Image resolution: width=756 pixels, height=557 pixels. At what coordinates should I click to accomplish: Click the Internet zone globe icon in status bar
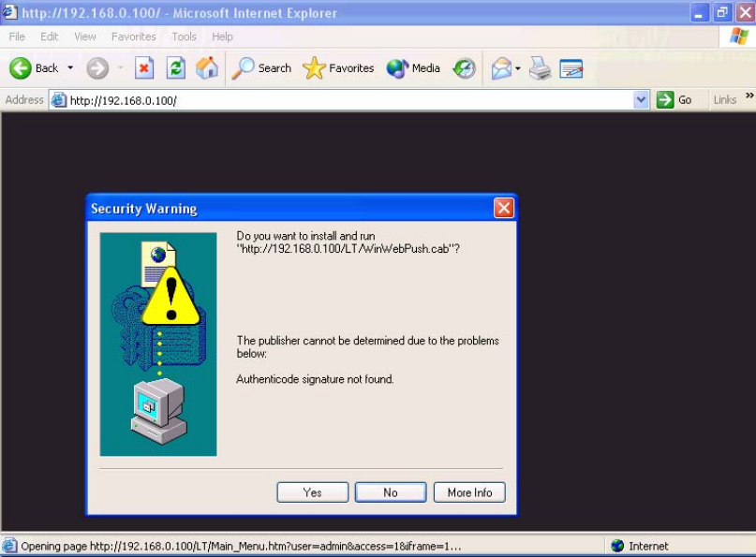[617, 546]
